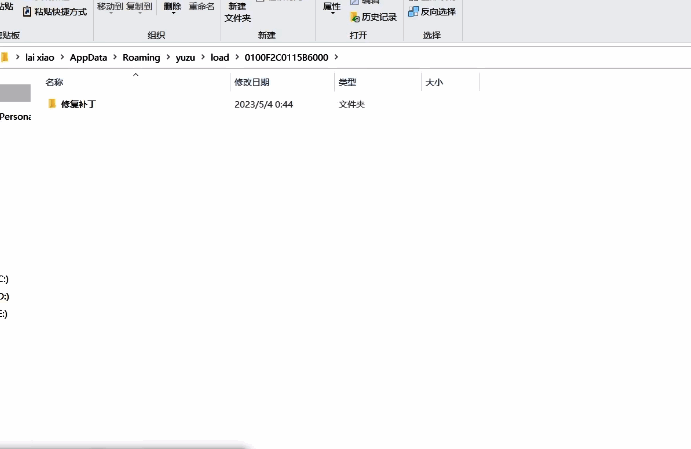Expand the chevron after load

tap(237, 57)
